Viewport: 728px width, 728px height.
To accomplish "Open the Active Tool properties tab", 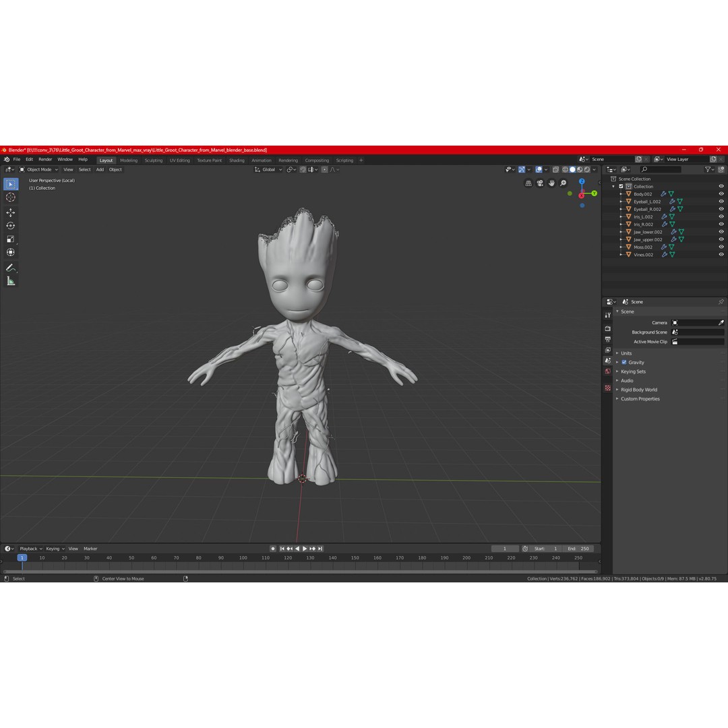I will (x=608, y=315).
